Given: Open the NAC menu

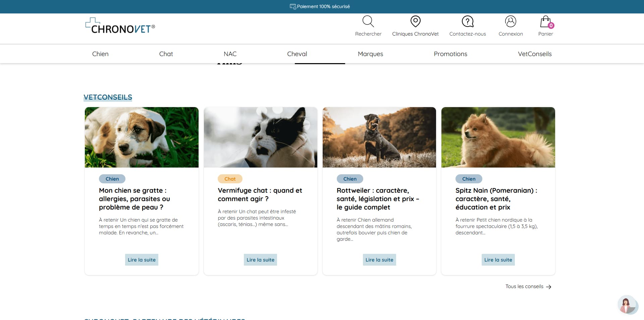Looking at the screenshot, I should (230, 54).
